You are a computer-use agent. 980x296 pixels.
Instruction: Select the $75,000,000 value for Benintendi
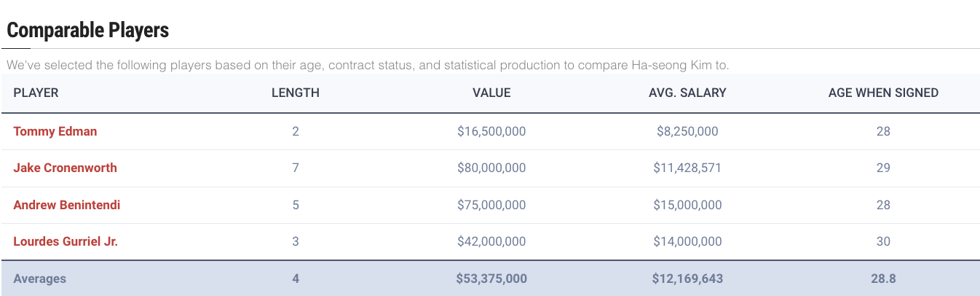tap(491, 205)
